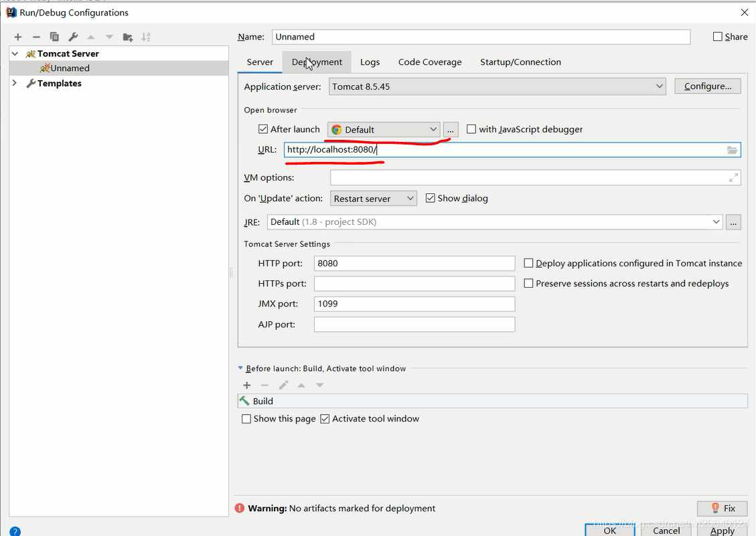This screenshot has width=756, height=536.
Task: Click the Name input field
Action: [481, 37]
